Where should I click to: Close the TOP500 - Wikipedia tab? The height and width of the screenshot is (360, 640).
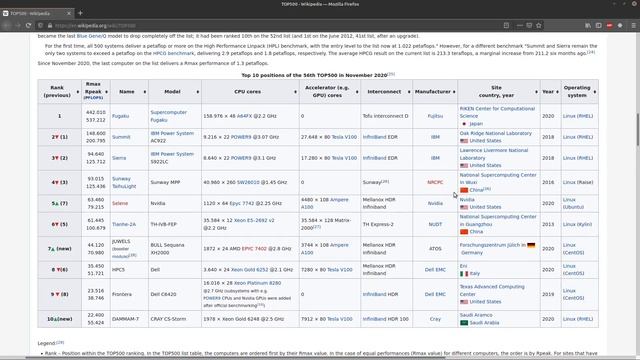(69, 13)
